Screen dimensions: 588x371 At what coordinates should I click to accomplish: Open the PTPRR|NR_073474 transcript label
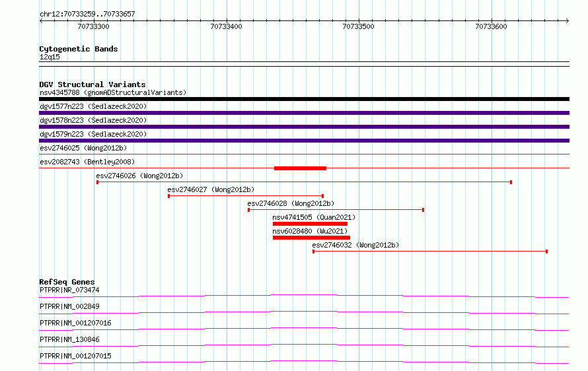click(69, 290)
